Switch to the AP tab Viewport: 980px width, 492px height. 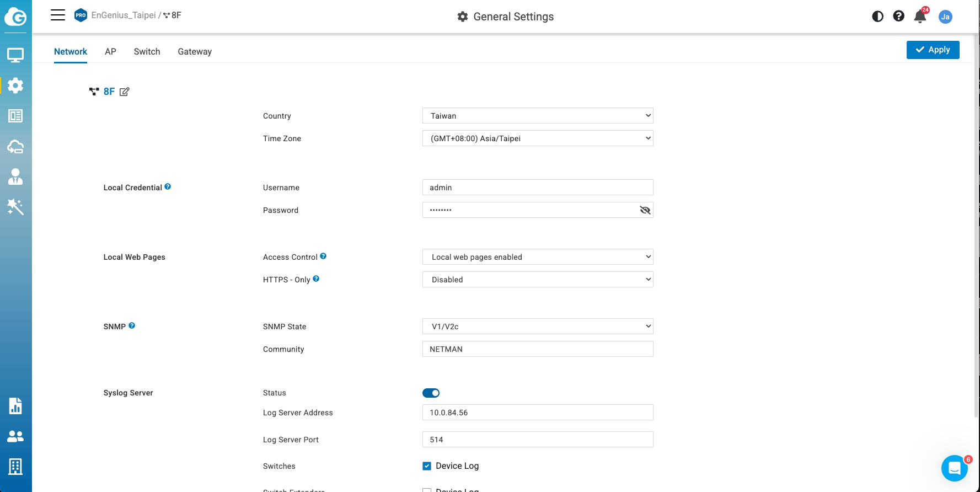[x=110, y=51]
